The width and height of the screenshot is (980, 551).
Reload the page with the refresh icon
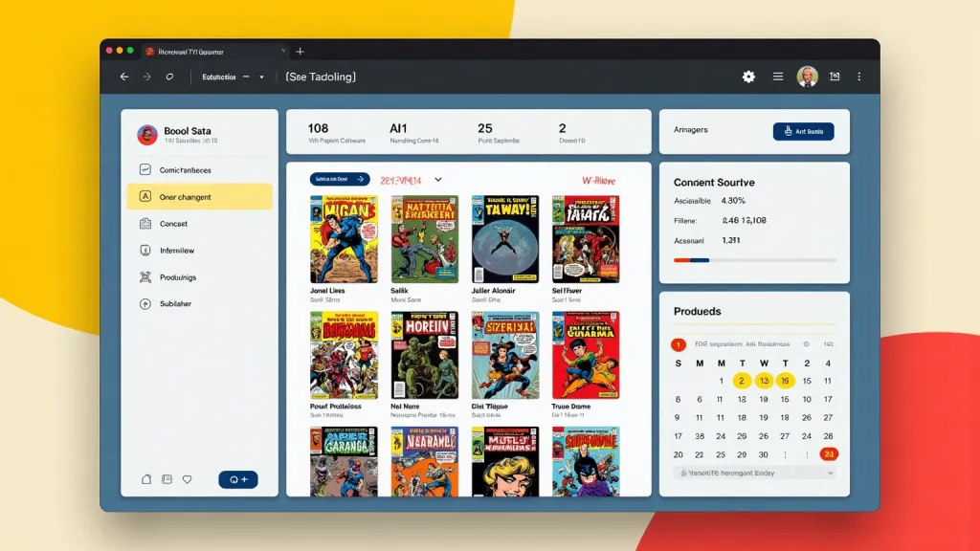(x=169, y=77)
